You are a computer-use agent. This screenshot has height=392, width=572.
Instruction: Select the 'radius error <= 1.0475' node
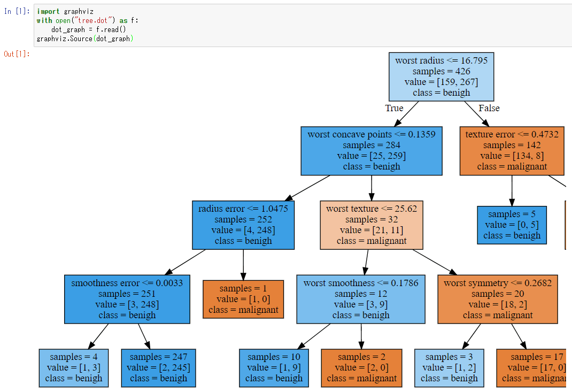pos(243,225)
